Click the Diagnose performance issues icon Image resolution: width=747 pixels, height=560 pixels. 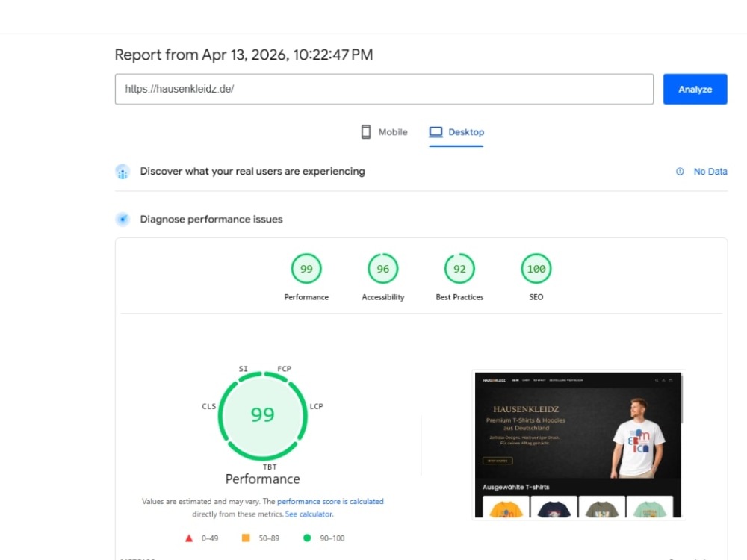tap(123, 219)
